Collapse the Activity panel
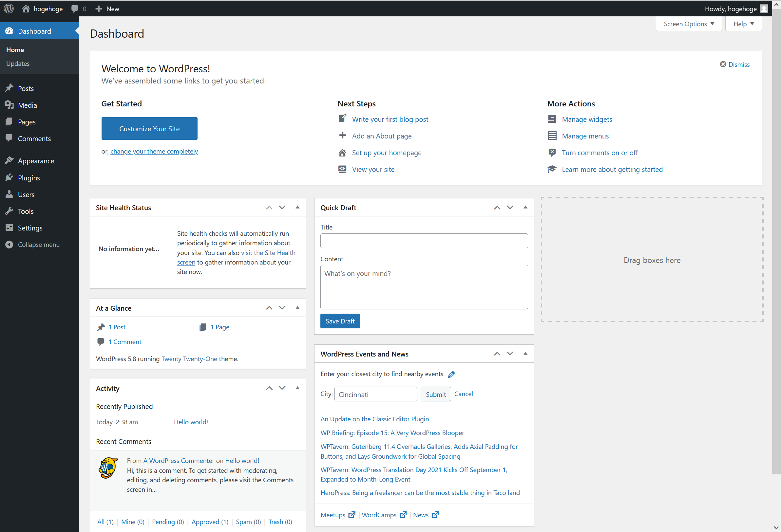Image resolution: width=781 pixels, height=532 pixels. (297, 388)
